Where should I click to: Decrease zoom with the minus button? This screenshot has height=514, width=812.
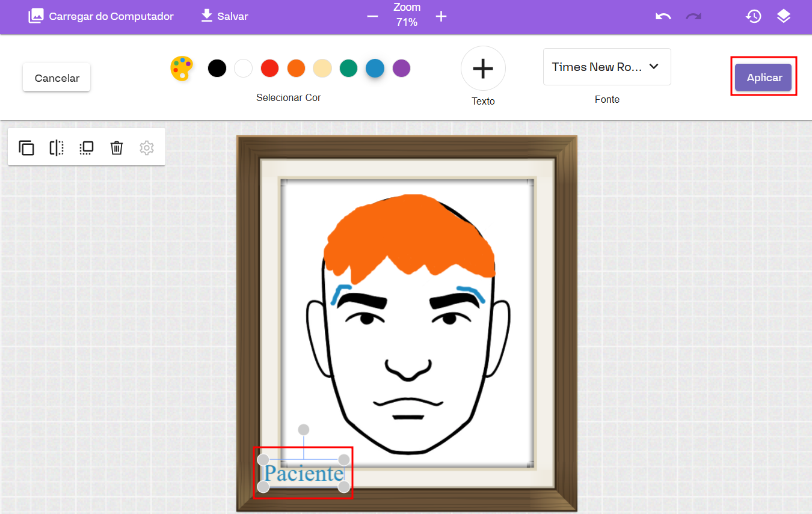click(x=372, y=16)
